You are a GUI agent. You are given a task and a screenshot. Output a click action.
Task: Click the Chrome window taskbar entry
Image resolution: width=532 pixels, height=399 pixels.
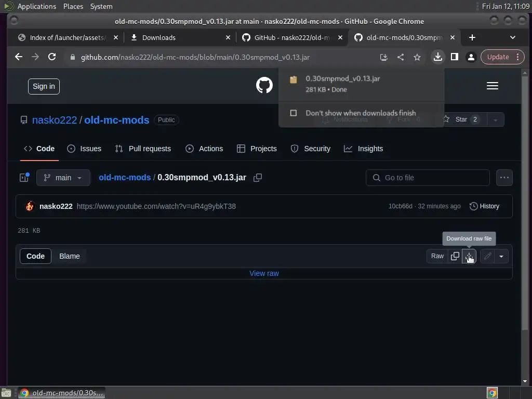[61, 393]
